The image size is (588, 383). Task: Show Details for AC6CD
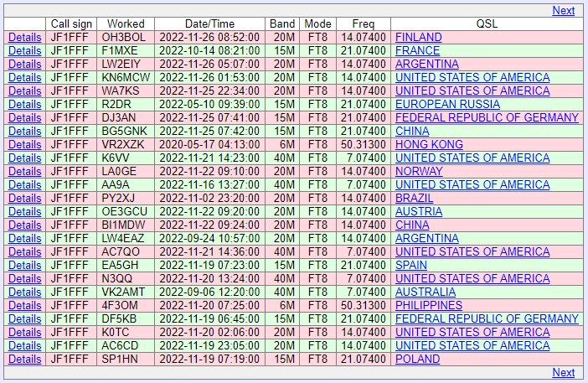[25, 345]
